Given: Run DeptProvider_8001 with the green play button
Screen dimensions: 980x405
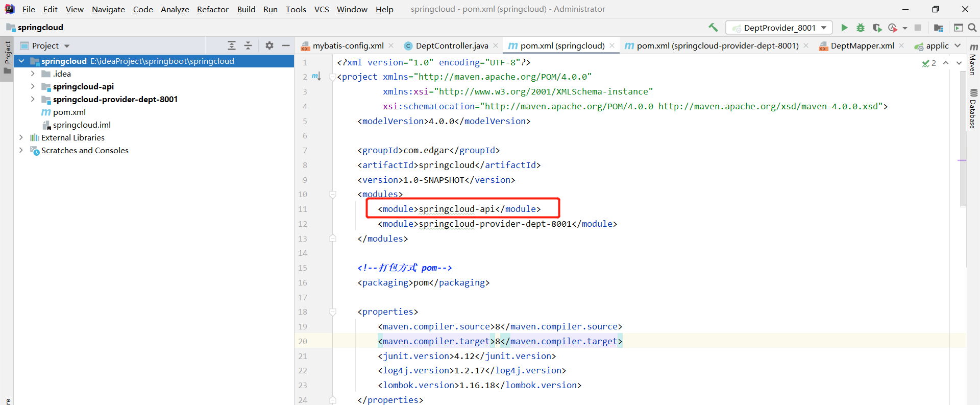Looking at the screenshot, I should tap(844, 28).
